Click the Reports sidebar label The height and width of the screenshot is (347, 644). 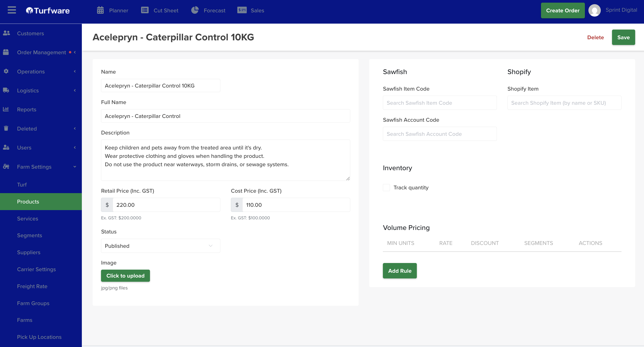pos(26,109)
